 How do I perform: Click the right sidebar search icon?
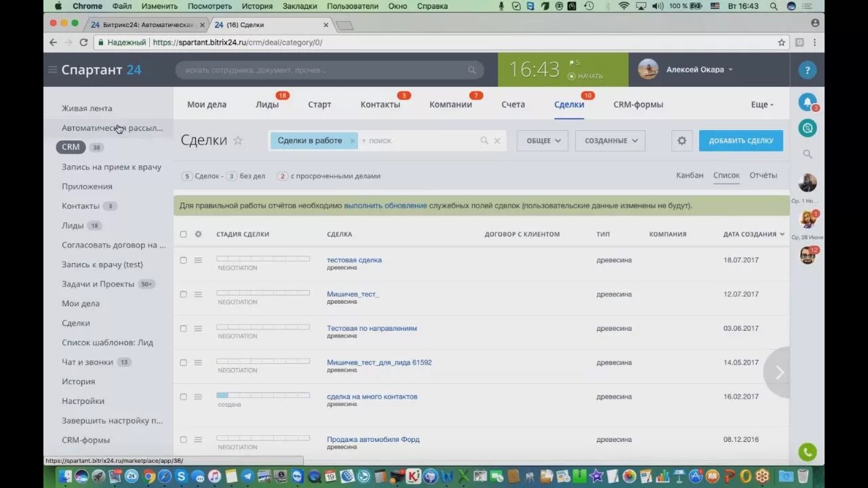coord(807,154)
